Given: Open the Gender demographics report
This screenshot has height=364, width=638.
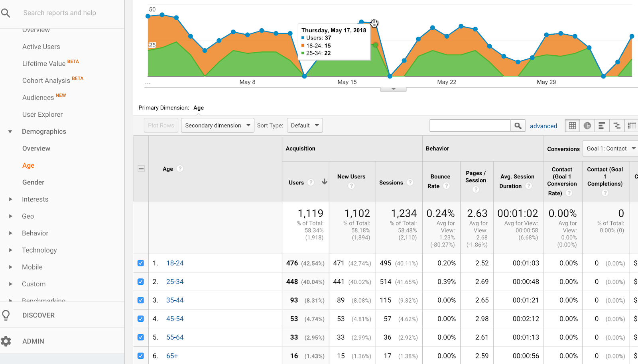Looking at the screenshot, I should click(33, 182).
